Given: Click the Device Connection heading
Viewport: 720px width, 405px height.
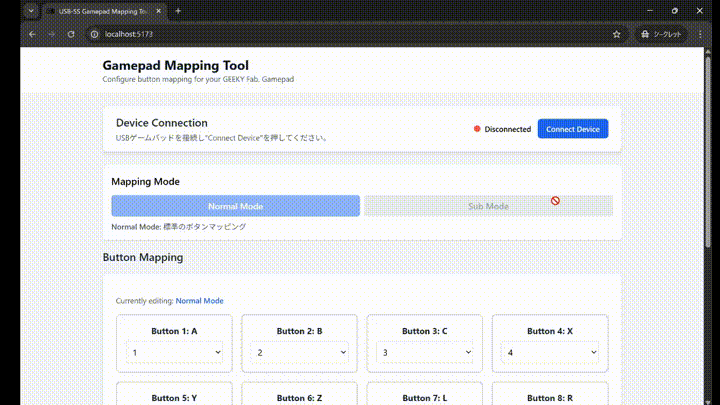Looking at the screenshot, I should click(162, 123).
